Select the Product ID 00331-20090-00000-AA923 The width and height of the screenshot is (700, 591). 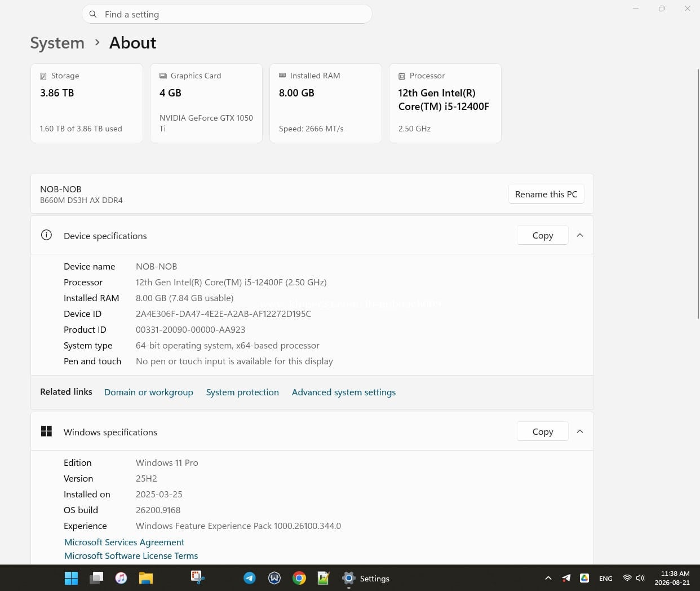tap(190, 329)
